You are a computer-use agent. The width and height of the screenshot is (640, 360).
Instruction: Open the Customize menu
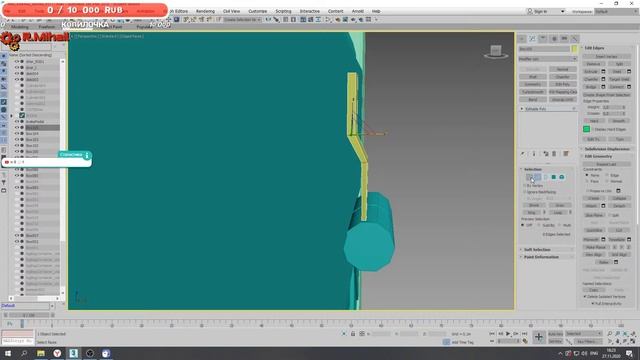tap(258, 11)
